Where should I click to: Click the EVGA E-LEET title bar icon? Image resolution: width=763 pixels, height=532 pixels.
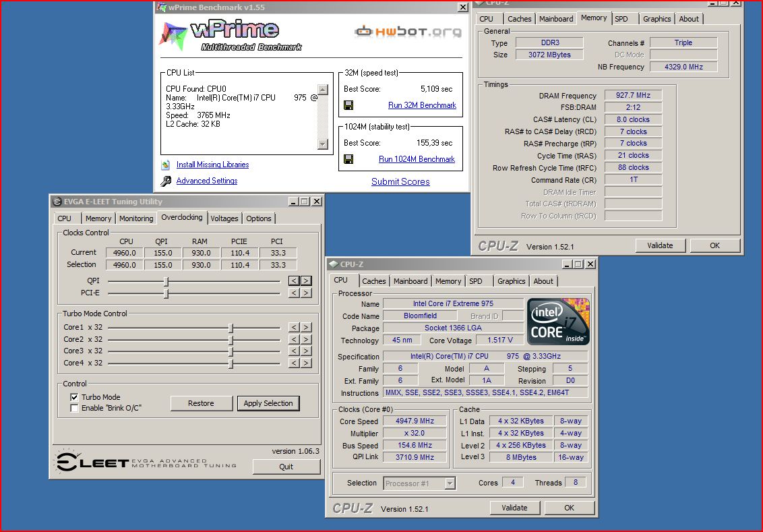coord(57,202)
